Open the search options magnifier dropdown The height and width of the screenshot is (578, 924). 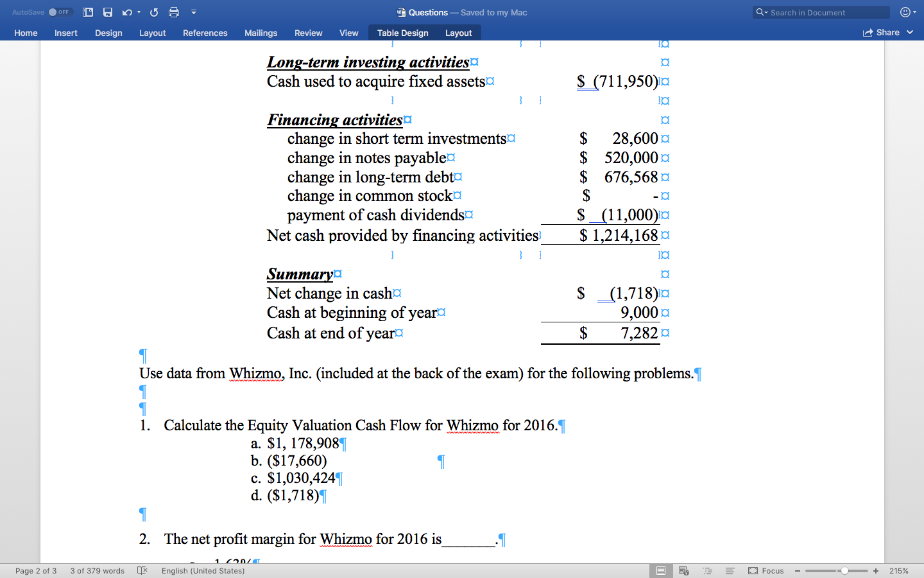point(762,12)
